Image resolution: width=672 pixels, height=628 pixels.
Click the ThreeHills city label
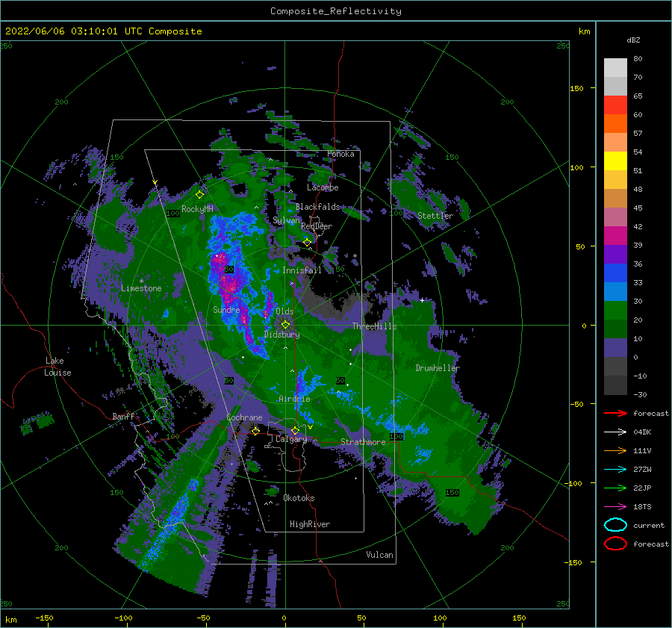click(375, 326)
